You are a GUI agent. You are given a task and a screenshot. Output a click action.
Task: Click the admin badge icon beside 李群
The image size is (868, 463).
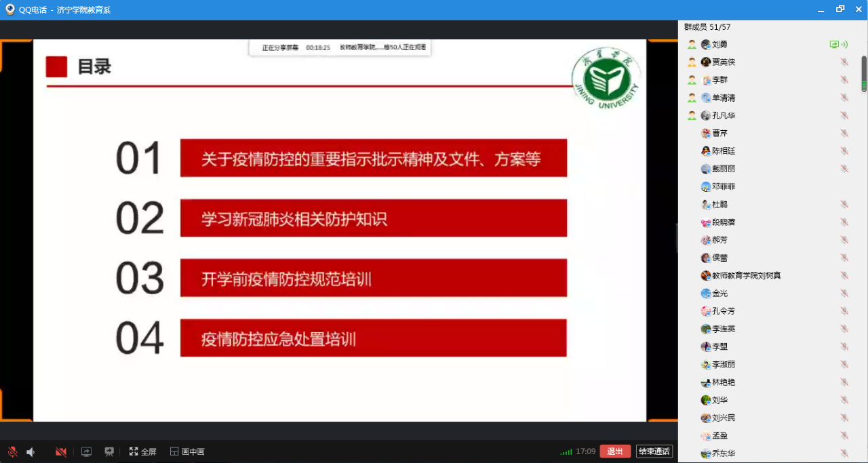(x=692, y=80)
